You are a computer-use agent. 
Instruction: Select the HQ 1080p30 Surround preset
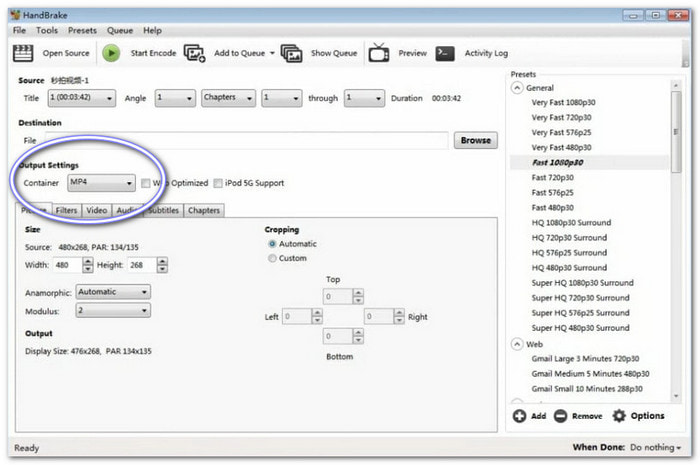[x=571, y=223]
